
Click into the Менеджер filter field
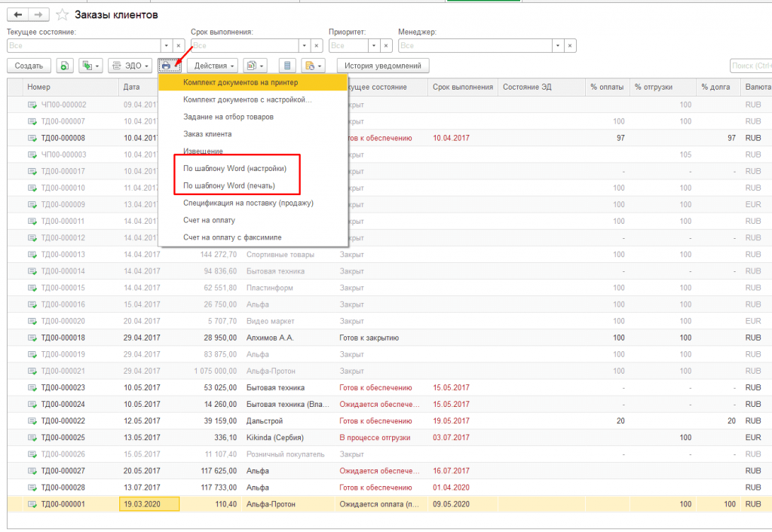point(475,46)
